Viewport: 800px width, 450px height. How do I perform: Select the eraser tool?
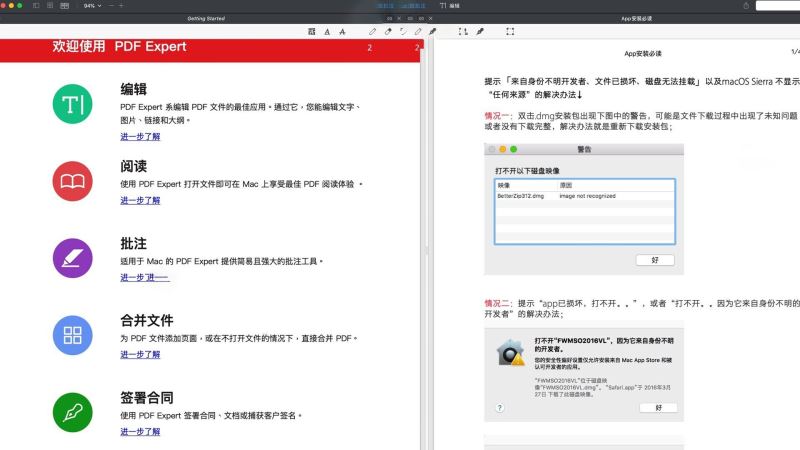(388, 32)
